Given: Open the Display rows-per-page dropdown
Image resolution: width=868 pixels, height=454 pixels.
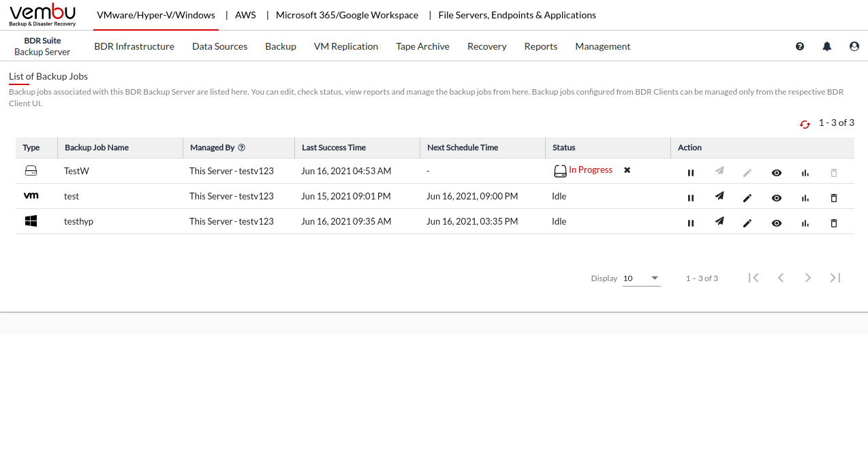Looking at the screenshot, I should [x=641, y=278].
